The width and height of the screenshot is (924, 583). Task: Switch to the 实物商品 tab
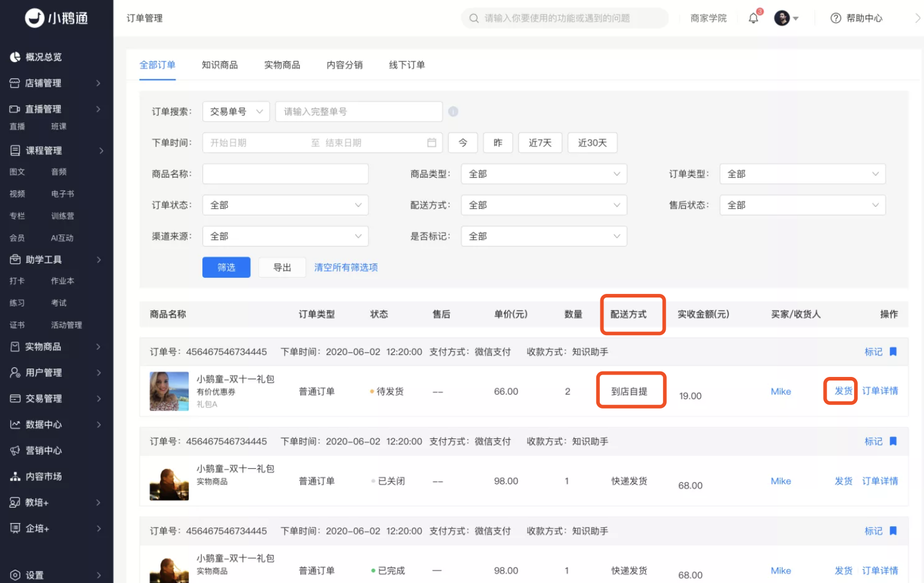click(x=282, y=65)
